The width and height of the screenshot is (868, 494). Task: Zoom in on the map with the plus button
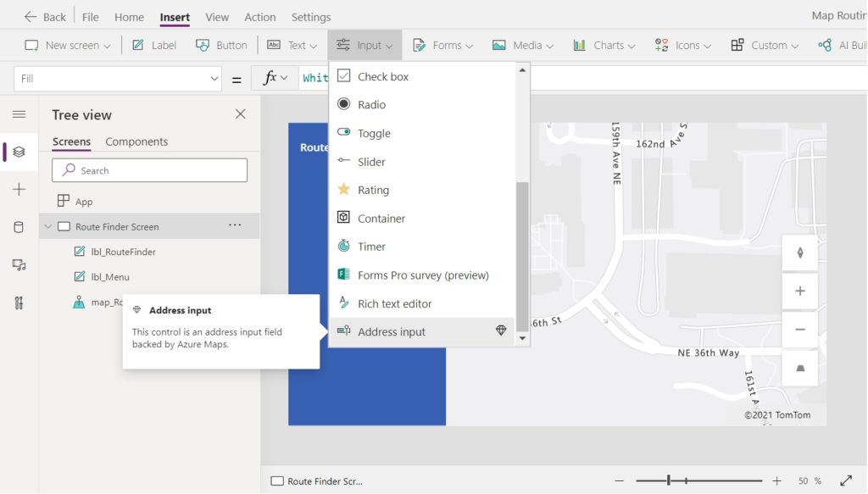pyautogui.click(x=799, y=291)
